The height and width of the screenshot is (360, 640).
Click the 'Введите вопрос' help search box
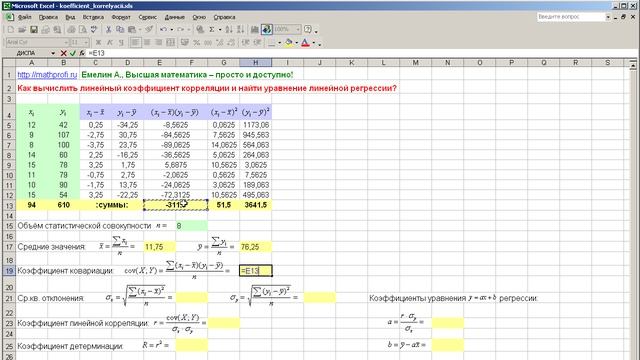pyautogui.click(x=571, y=17)
